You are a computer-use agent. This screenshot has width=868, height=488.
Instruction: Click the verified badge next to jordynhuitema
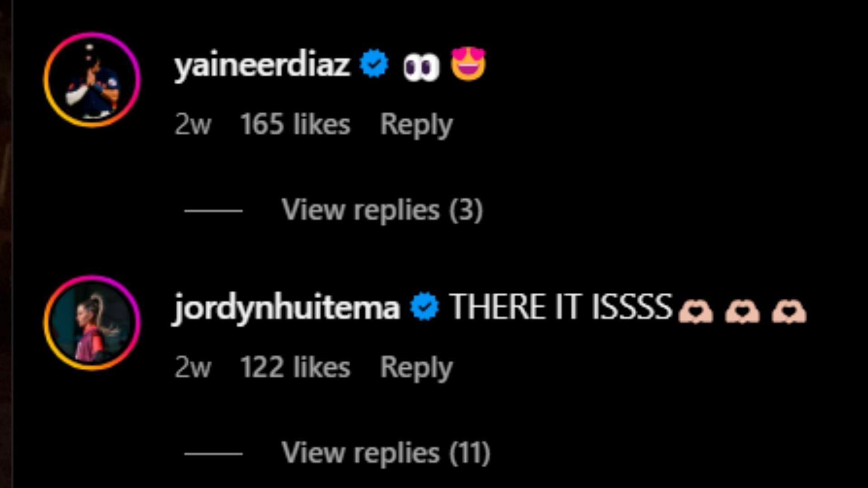[x=424, y=306]
